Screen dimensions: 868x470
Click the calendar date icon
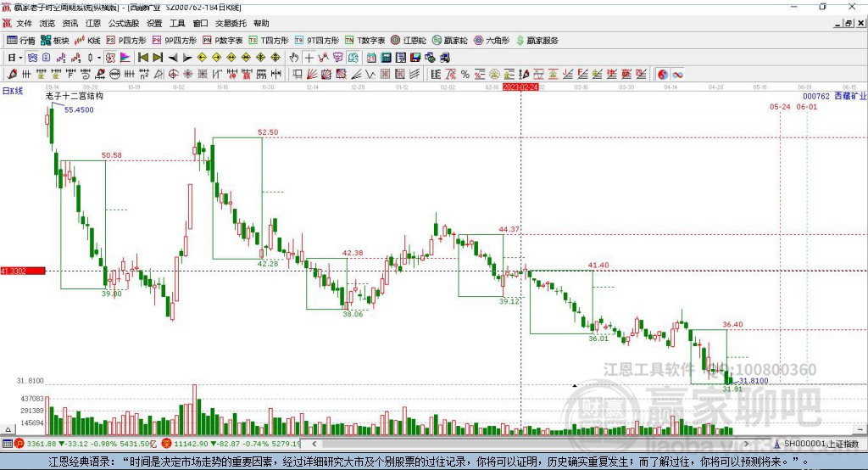pyautogui.click(x=371, y=58)
